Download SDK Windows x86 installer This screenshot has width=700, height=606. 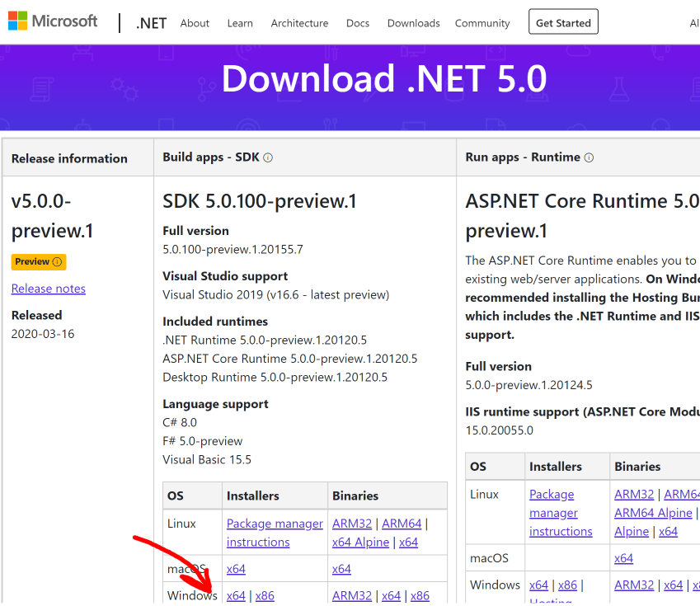(265, 596)
